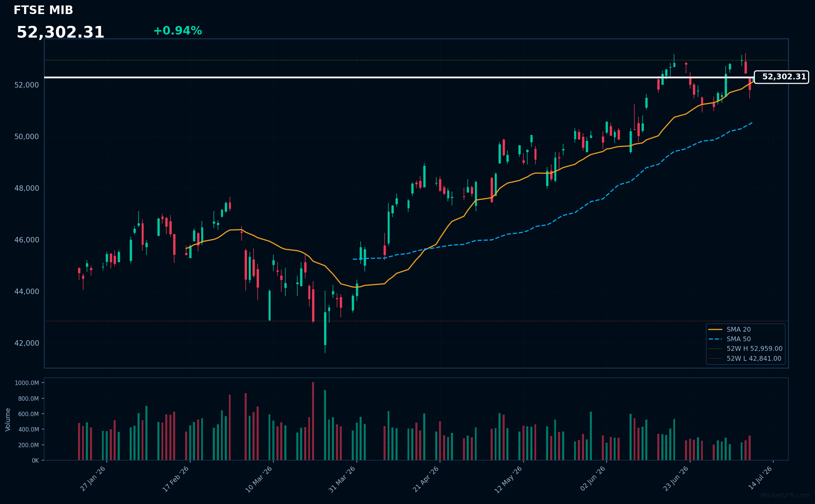Click the 27 Jan '26 date label
The height and width of the screenshot is (504, 815).
tap(93, 479)
